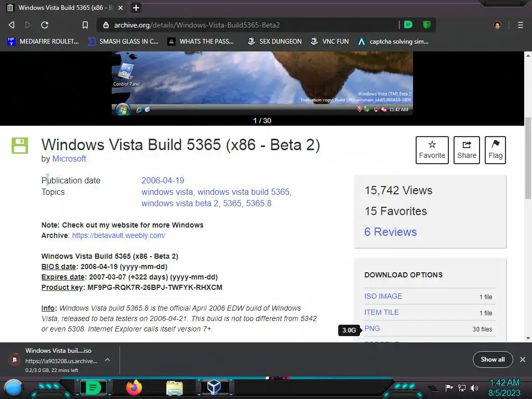The height and width of the screenshot is (399, 532).
Task: Flag this archive item
Action: [x=495, y=150]
